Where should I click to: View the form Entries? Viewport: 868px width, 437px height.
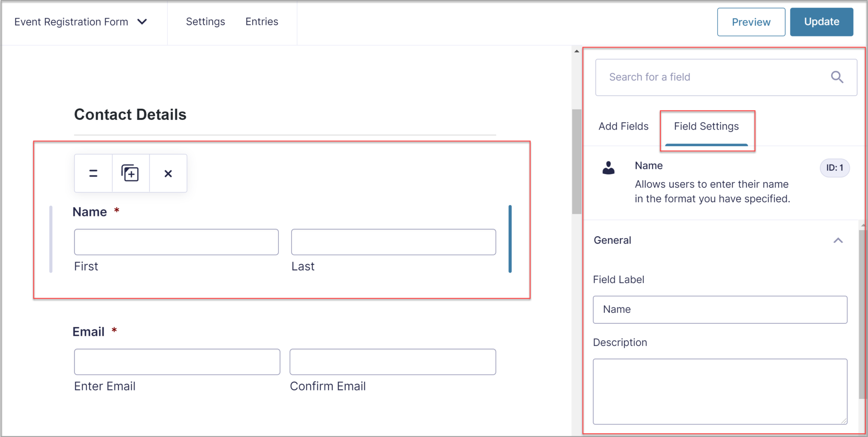click(x=262, y=21)
